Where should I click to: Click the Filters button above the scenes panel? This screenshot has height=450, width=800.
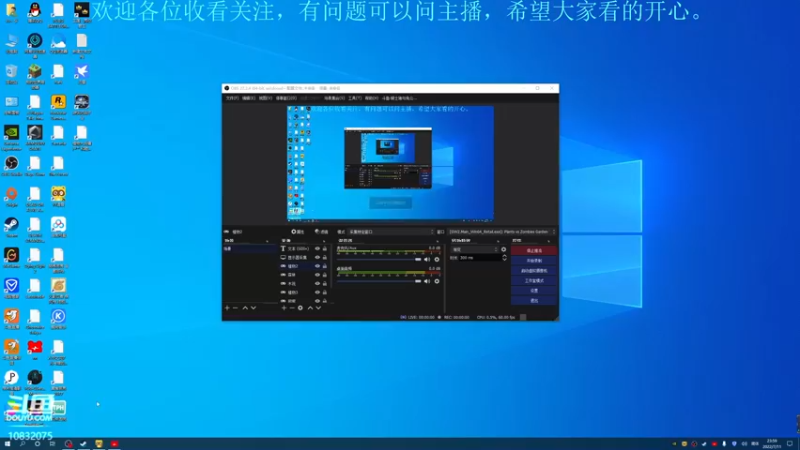(321, 232)
